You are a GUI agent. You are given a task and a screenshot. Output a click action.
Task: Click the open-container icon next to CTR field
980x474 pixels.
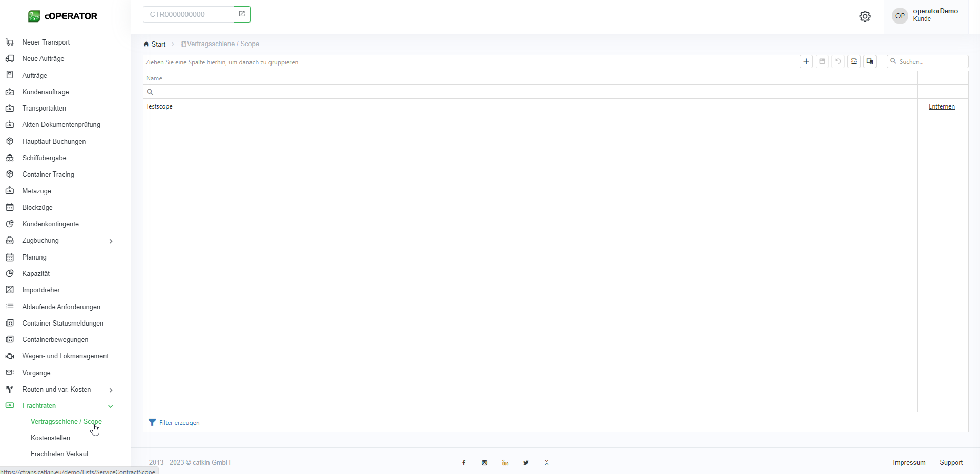[x=242, y=14]
